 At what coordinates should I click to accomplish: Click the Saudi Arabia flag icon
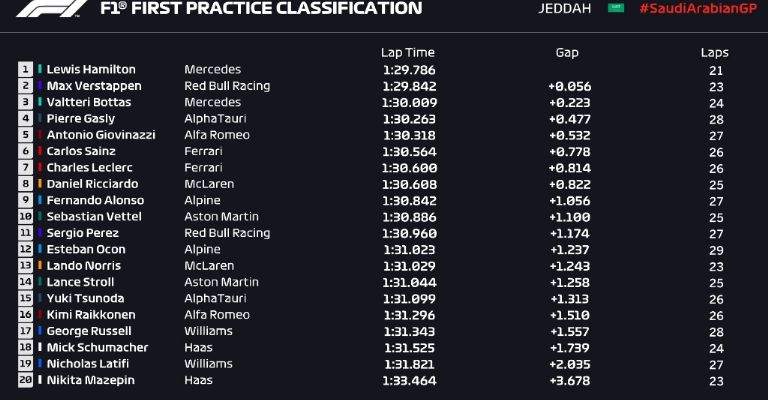[616, 8]
